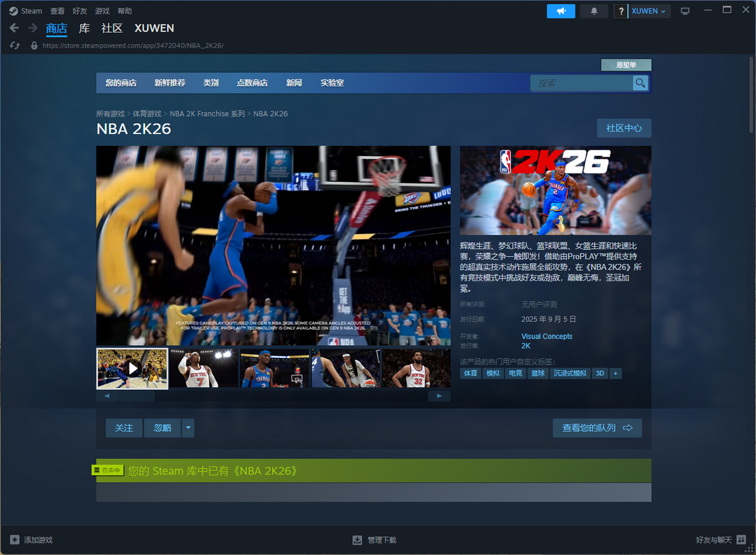Select the 电竞 tag
The height and width of the screenshot is (555, 756).
515,373
